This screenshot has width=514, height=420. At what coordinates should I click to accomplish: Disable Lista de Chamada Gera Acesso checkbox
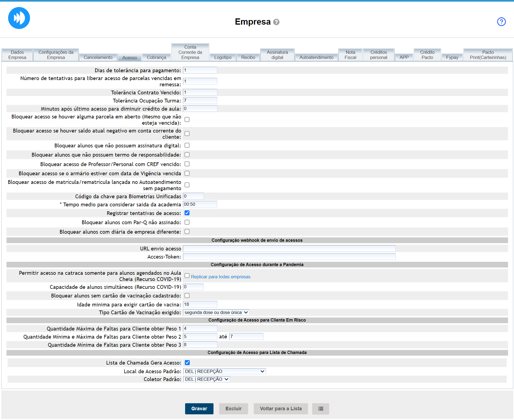[x=187, y=363]
